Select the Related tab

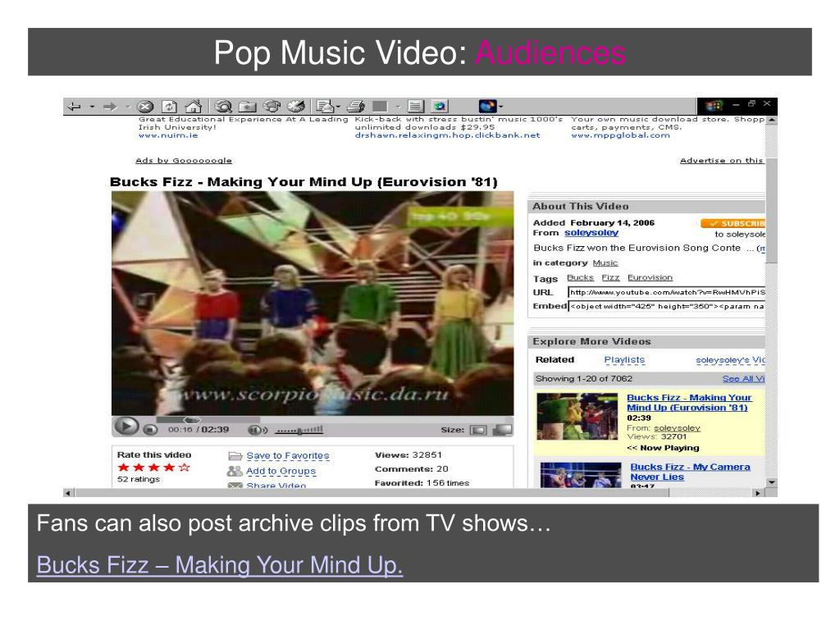coord(555,359)
